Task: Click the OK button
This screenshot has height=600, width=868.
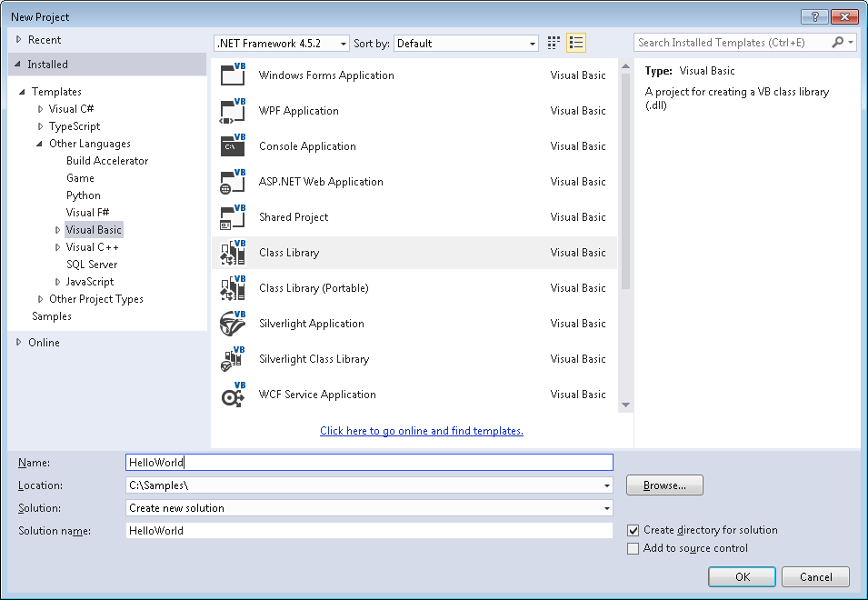Action: coord(742,576)
